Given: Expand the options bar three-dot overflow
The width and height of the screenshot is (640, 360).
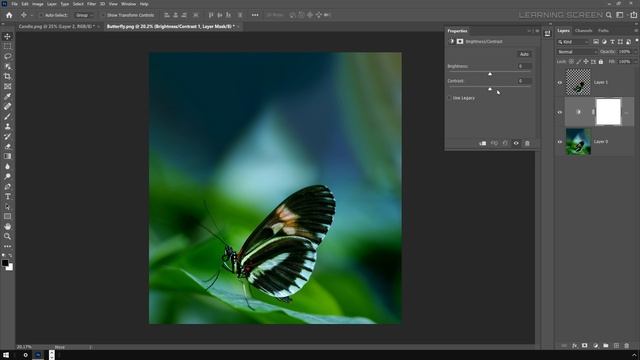Looking at the screenshot, I should [x=255, y=15].
